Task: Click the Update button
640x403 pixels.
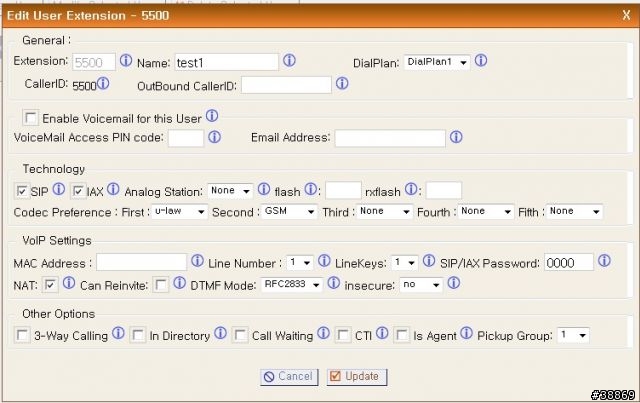Action: tap(357, 376)
